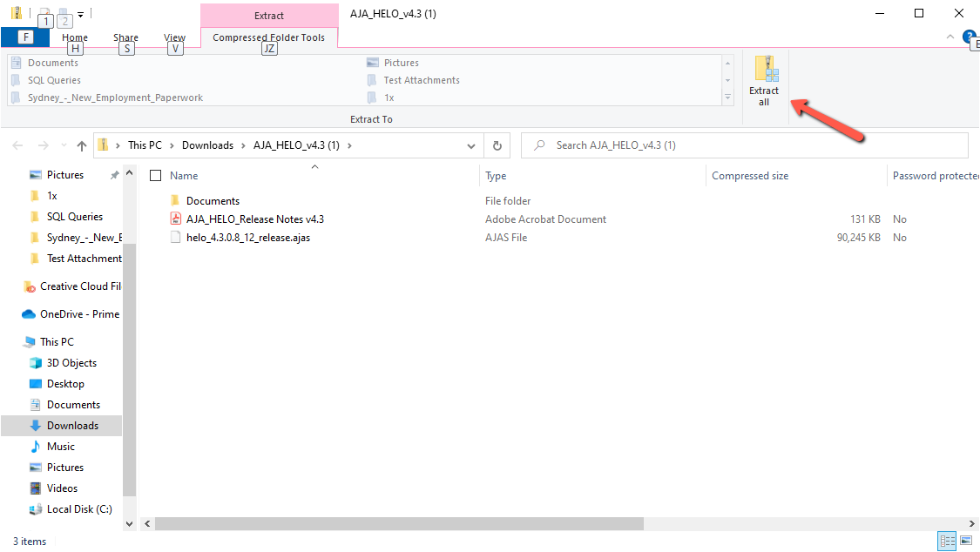Screen dimensions: 980x552
Task: Open Creative Cloud Files in navigation pane
Action: tap(80, 286)
